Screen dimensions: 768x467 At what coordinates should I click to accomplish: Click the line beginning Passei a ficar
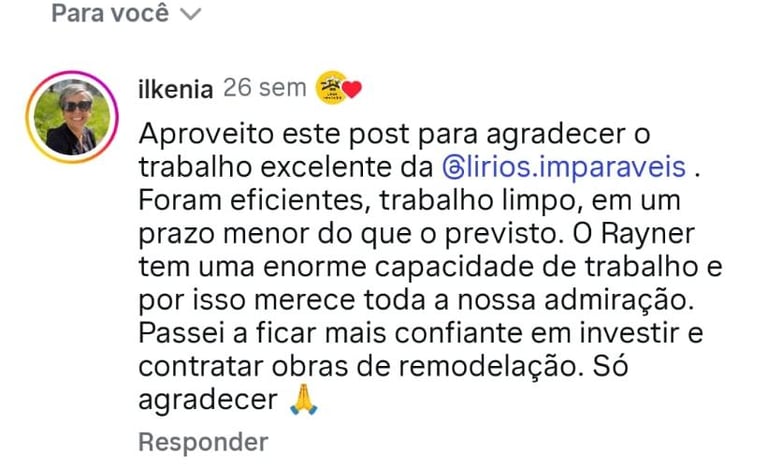421,334
